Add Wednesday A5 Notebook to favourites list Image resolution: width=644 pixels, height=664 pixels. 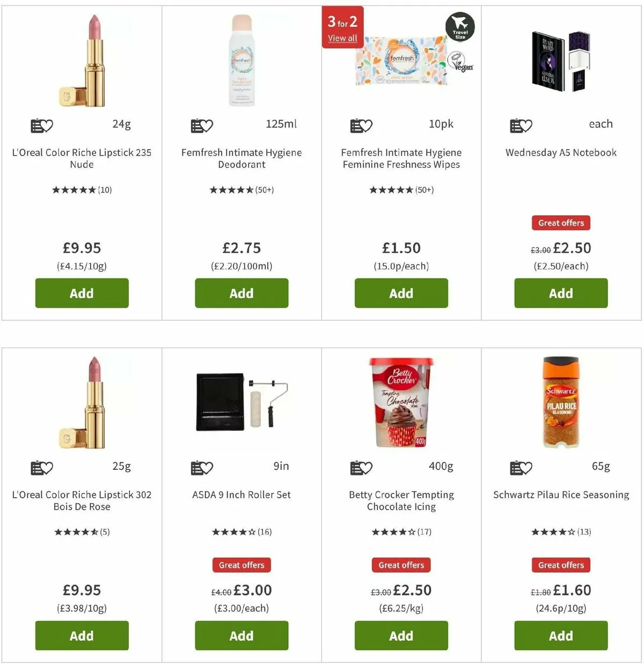click(x=521, y=126)
